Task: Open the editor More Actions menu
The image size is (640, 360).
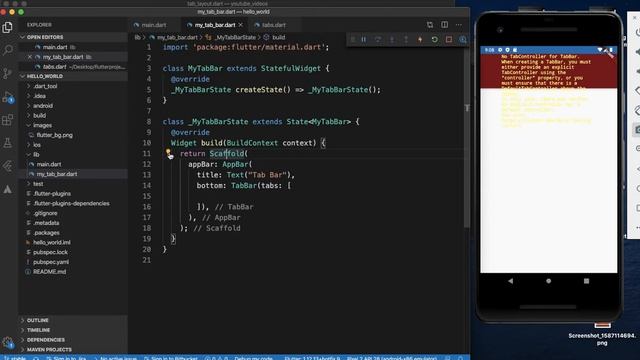Action: 459,25
